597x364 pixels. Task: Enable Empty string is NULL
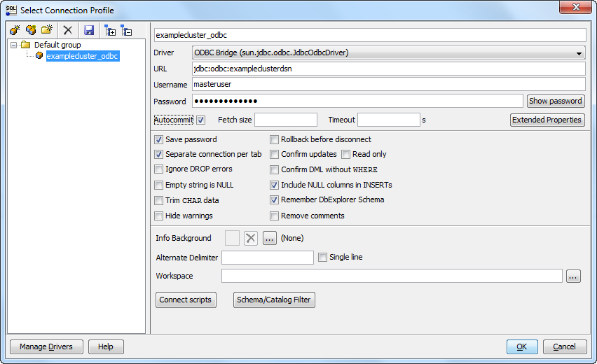click(x=159, y=185)
